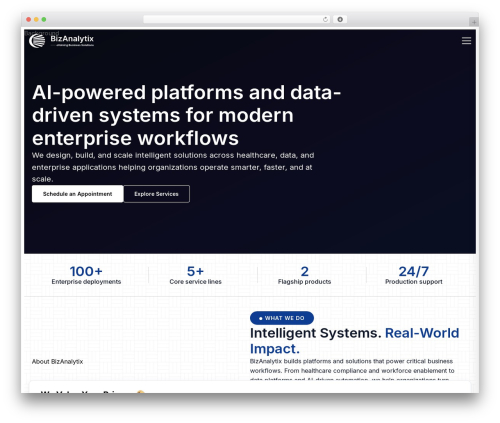Click the 5+ Core service lines stat
500x423 pixels.
(195, 275)
